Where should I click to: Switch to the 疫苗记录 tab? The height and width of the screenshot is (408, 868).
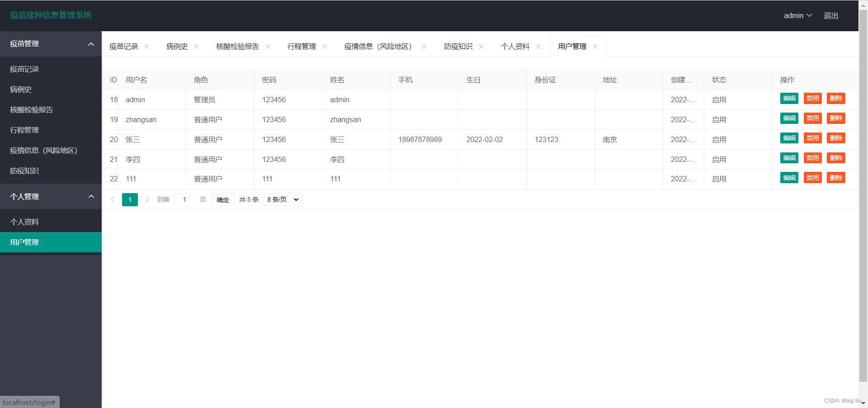click(x=123, y=47)
